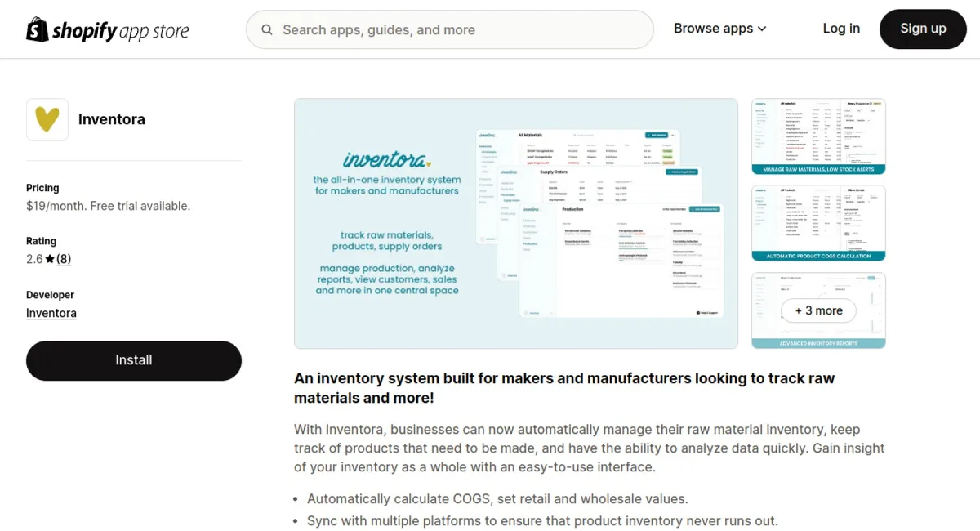This screenshot has height=531, width=980.
Task: Click the Inventora app title
Action: 112,119
